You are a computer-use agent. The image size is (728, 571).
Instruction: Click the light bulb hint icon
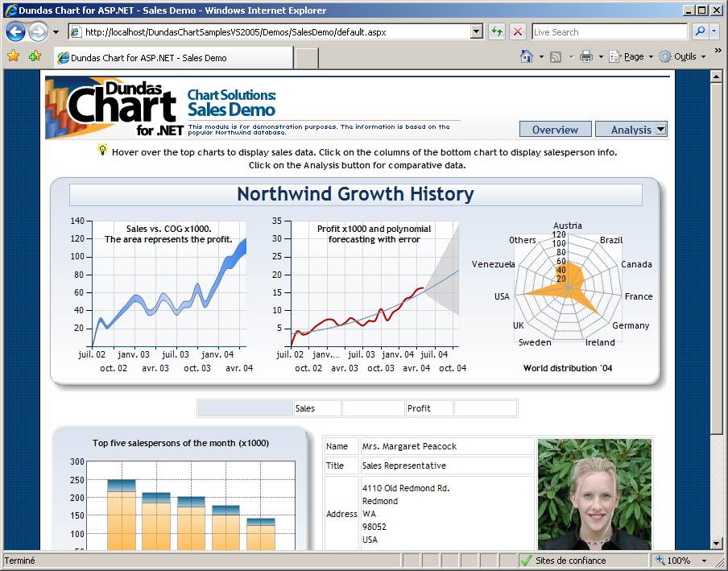[102, 150]
